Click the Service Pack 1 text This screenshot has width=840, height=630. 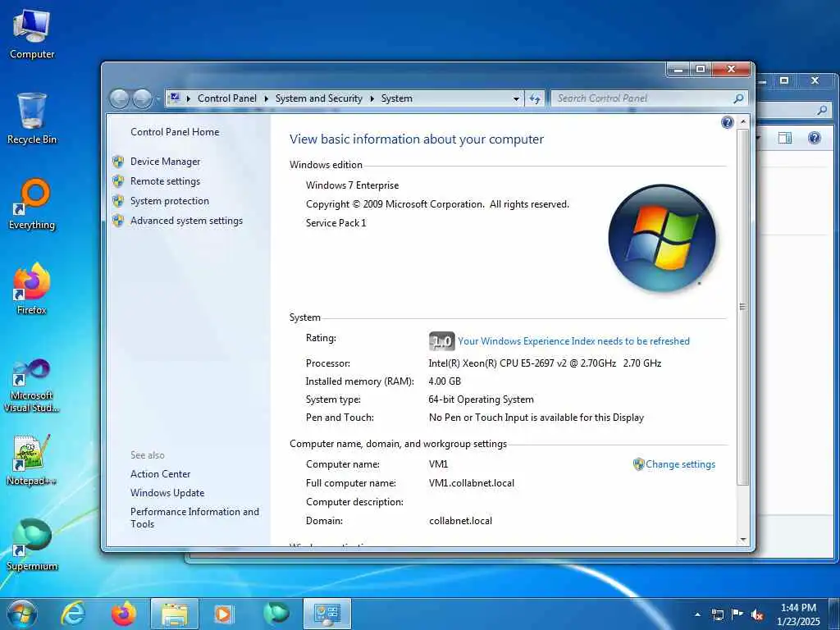pos(336,223)
